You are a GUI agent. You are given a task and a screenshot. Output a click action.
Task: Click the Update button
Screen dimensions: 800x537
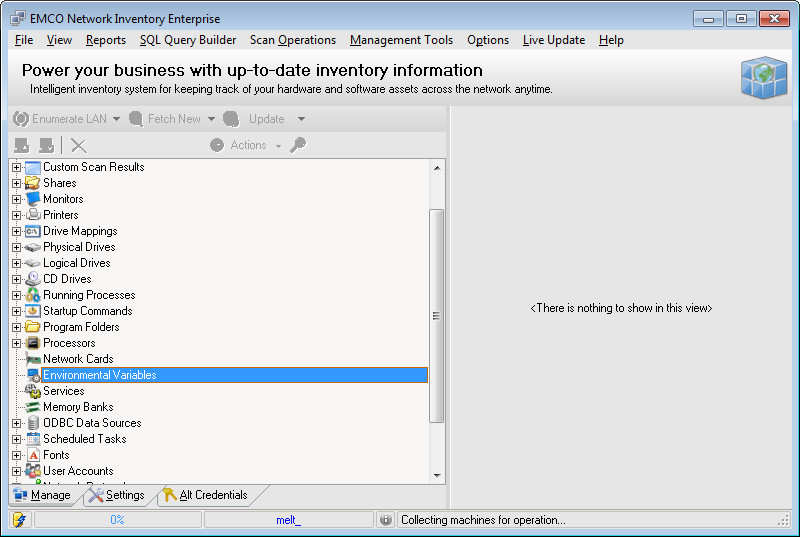pos(254,119)
